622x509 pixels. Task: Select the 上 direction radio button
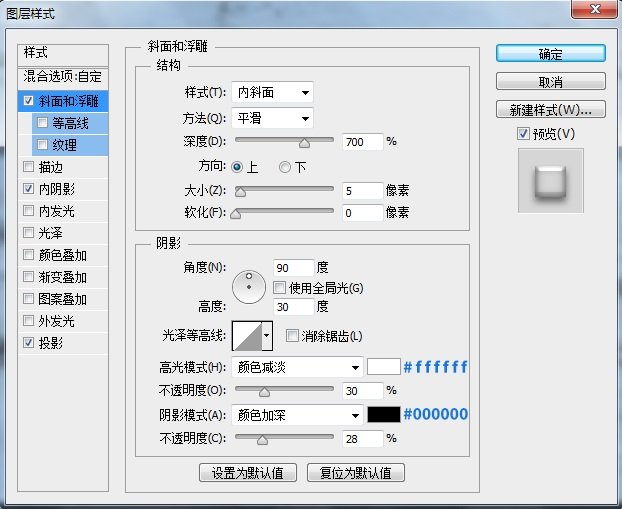coord(237,167)
